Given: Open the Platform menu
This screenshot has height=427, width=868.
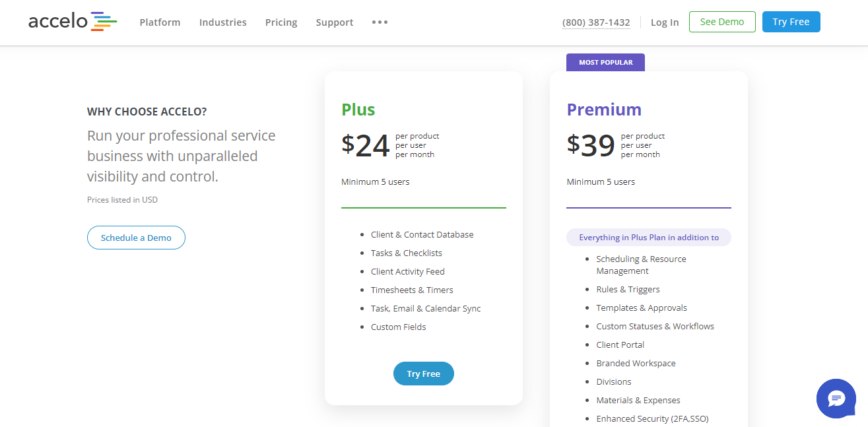Looking at the screenshot, I should (x=160, y=22).
